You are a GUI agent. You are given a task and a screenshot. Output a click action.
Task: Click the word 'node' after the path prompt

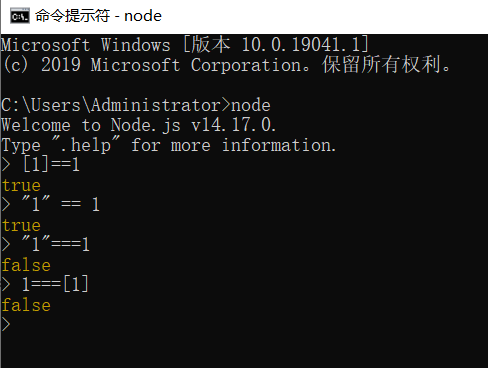251,105
